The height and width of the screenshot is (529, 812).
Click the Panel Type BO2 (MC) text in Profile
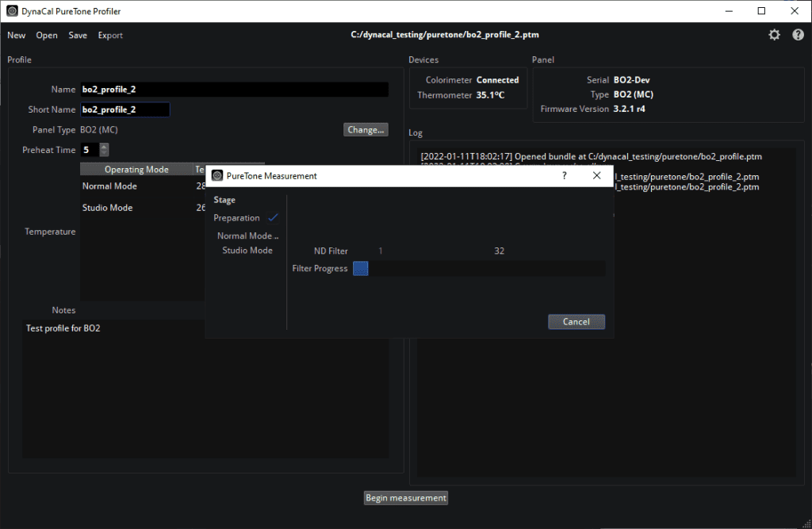coord(99,129)
